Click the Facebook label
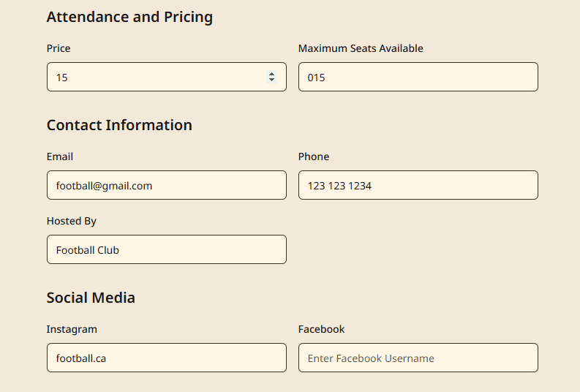 click(321, 329)
